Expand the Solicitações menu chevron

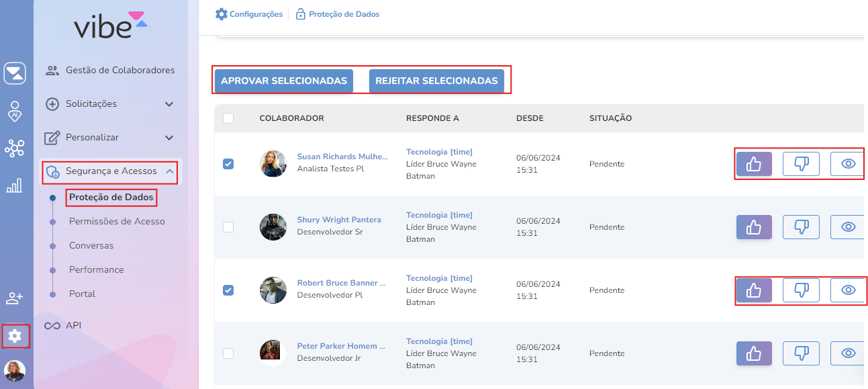[x=169, y=104]
